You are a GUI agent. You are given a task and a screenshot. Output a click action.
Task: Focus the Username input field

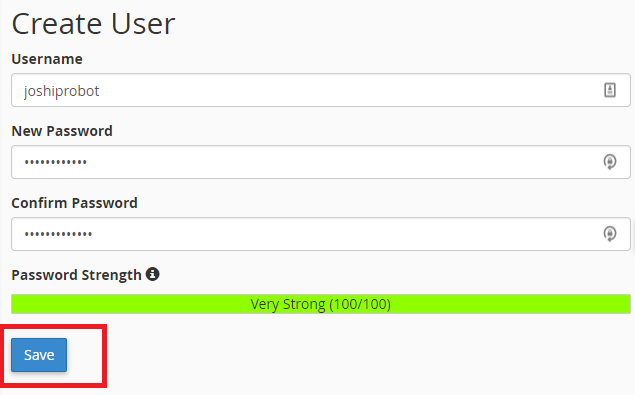[321, 90]
